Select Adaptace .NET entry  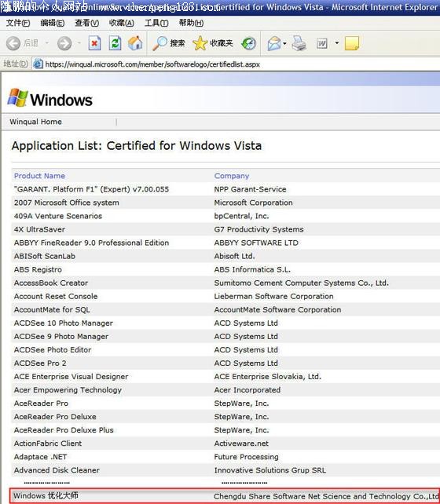coord(41,457)
